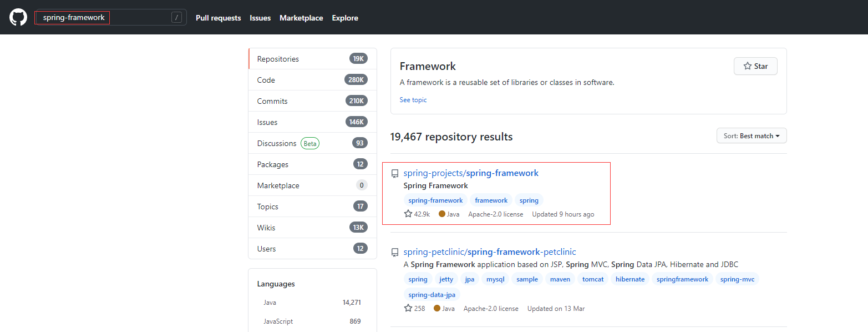This screenshot has height=332, width=868.
Task: Show Issues search results in sidebar
Action: coord(313,122)
